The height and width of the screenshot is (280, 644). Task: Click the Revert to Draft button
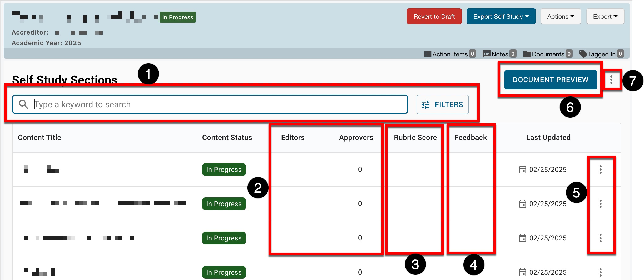(434, 17)
